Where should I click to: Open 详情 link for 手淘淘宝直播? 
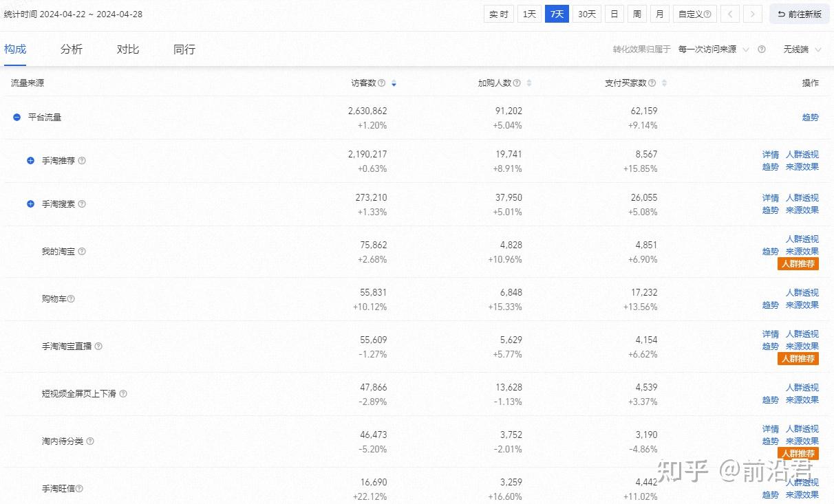[771, 334]
